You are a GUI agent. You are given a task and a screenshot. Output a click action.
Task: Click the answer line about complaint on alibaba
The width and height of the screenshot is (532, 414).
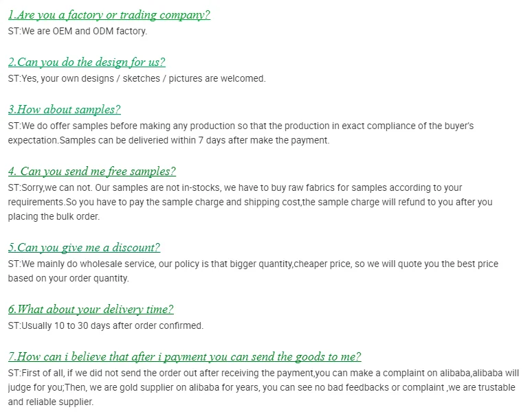(x=263, y=373)
